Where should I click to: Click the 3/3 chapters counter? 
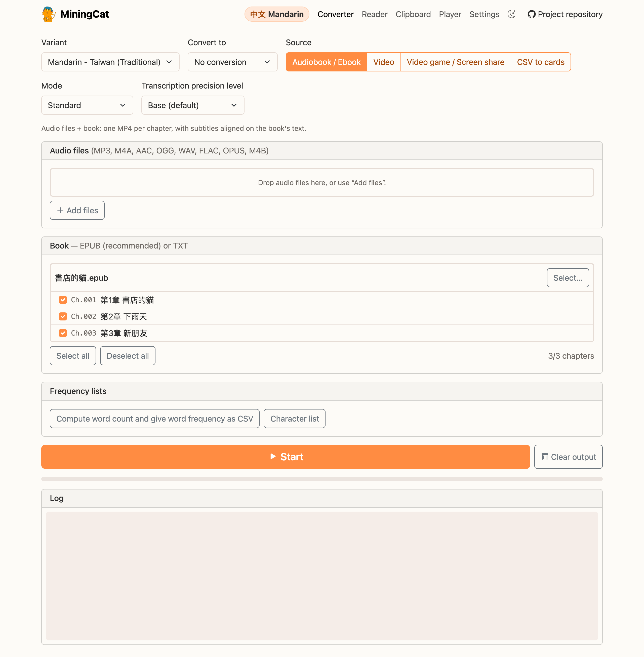571,356
